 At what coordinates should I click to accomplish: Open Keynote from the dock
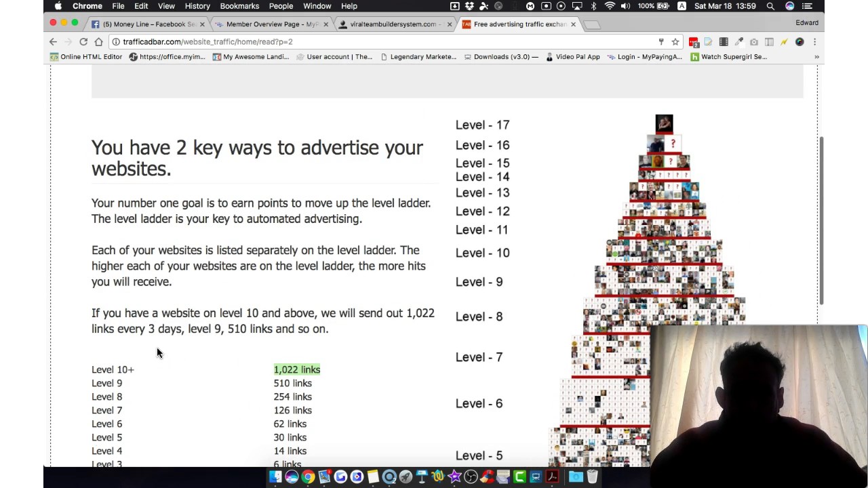tap(422, 477)
